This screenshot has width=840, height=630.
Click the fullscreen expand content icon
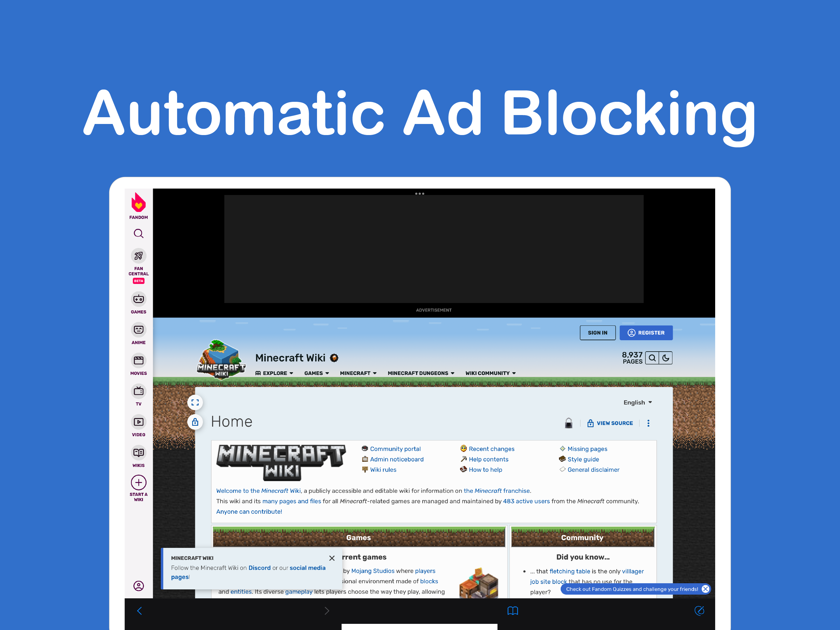195,402
